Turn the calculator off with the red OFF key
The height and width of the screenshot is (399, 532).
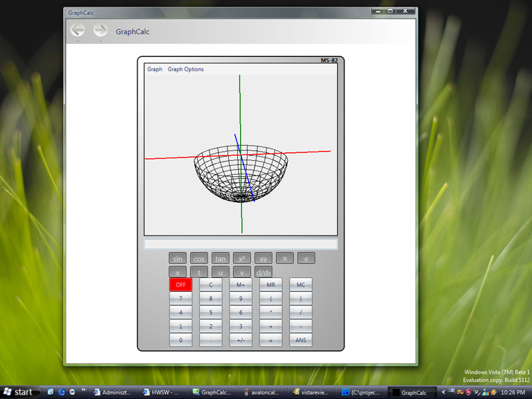[x=180, y=285]
